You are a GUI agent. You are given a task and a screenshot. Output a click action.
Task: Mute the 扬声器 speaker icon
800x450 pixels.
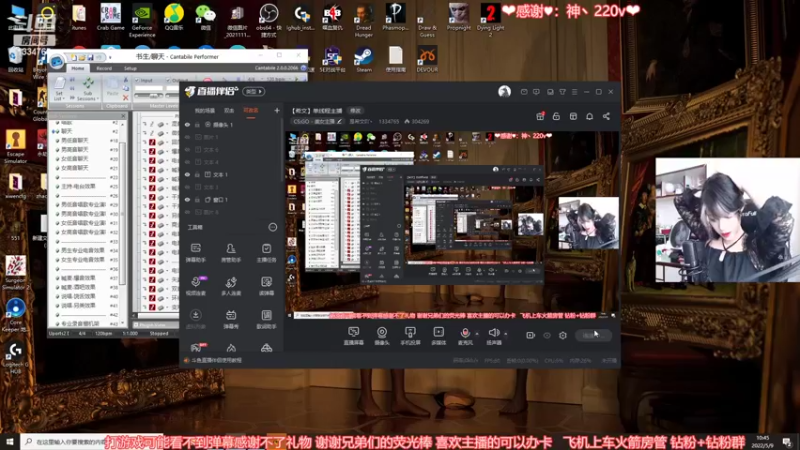[x=493, y=333]
